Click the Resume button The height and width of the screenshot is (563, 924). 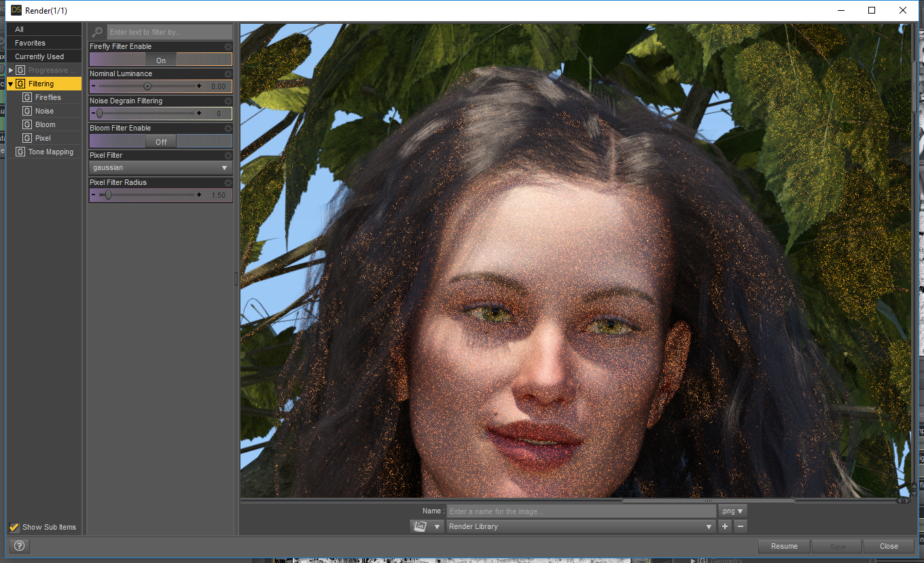pos(784,546)
